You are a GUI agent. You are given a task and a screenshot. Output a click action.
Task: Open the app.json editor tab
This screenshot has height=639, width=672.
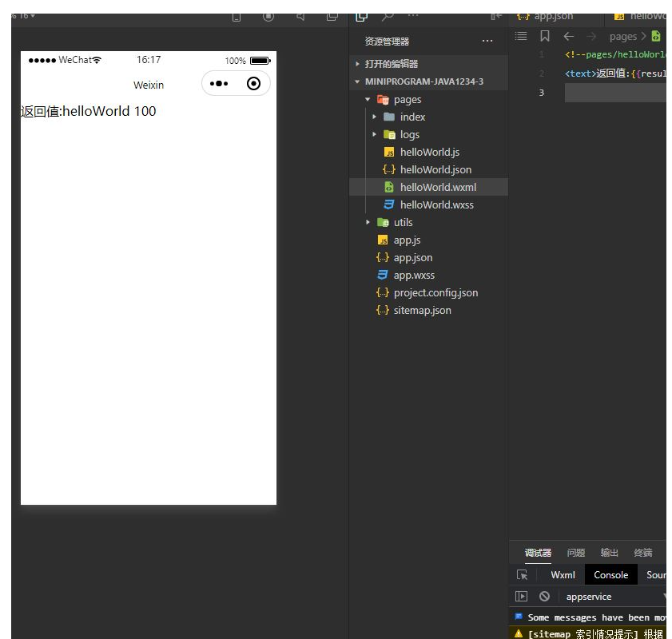click(x=553, y=16)
